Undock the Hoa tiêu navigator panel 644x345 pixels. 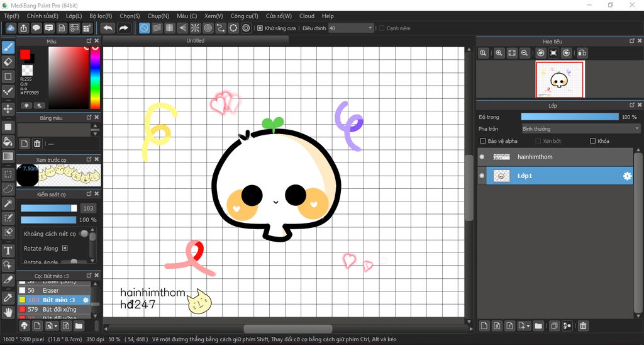tap(632, 41)
